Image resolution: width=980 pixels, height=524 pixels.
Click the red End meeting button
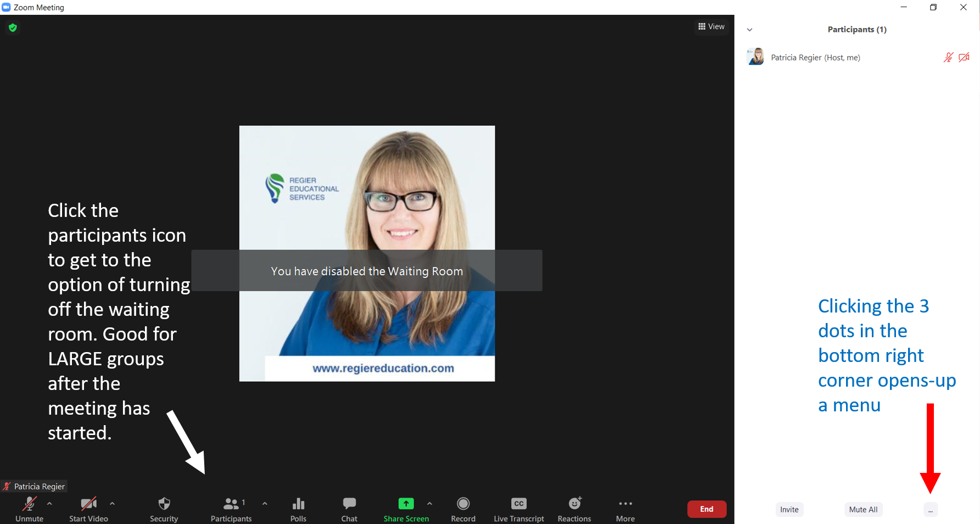[707, 509]
